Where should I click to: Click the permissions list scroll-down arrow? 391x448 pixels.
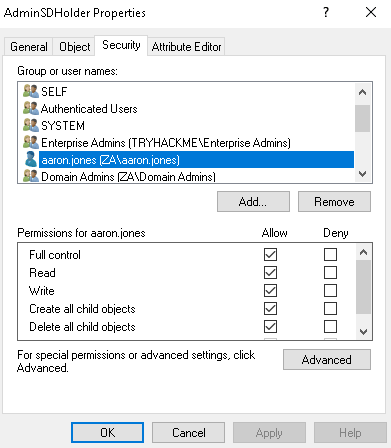[363, 332]
